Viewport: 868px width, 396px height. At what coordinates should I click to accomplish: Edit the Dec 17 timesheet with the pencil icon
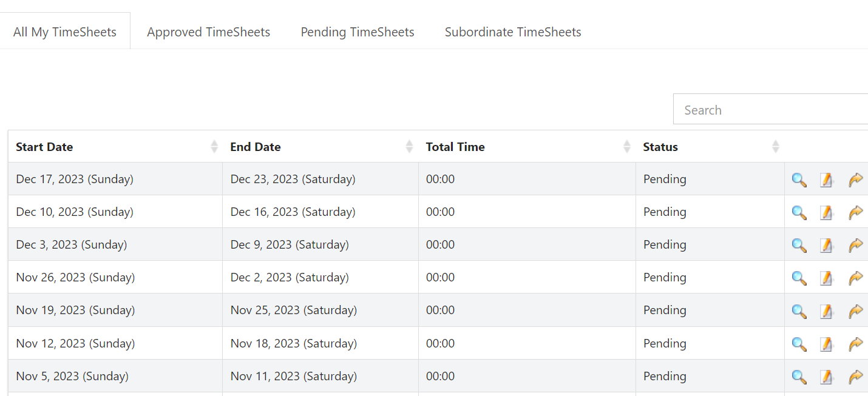click(x=827, y=180)
